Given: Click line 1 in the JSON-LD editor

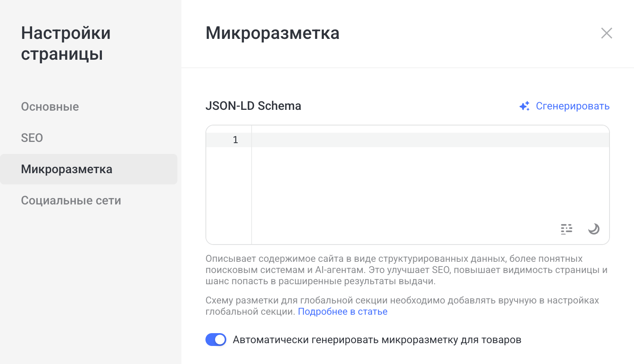Looking at the screenshot, I should click(x=361, y=140).
